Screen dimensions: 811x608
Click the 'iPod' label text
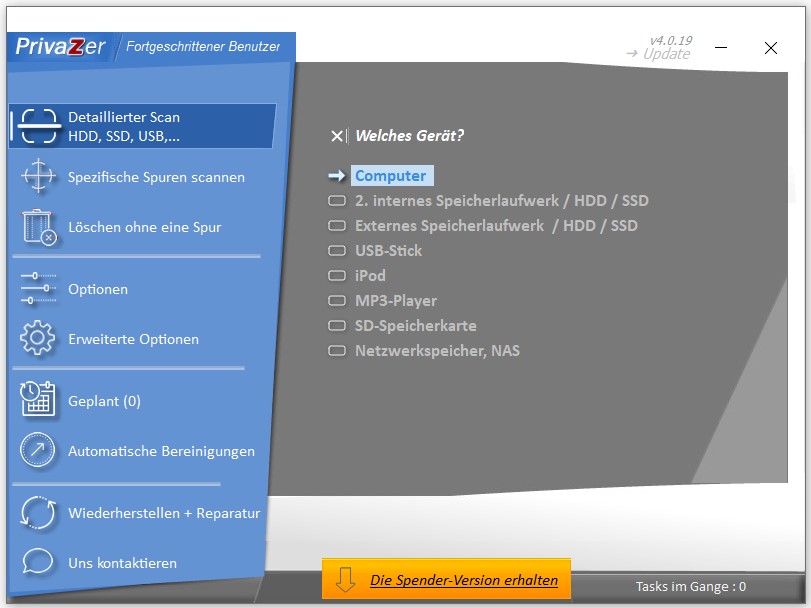[x=370, y=276]
